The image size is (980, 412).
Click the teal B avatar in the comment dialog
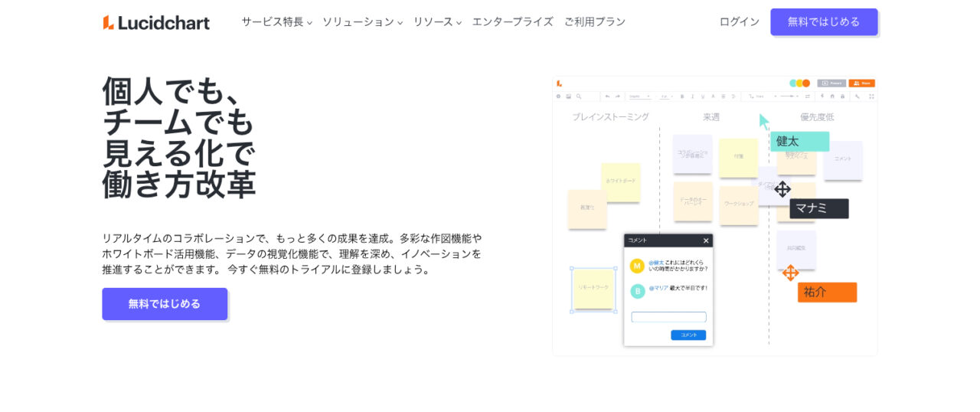coord(637,291)
